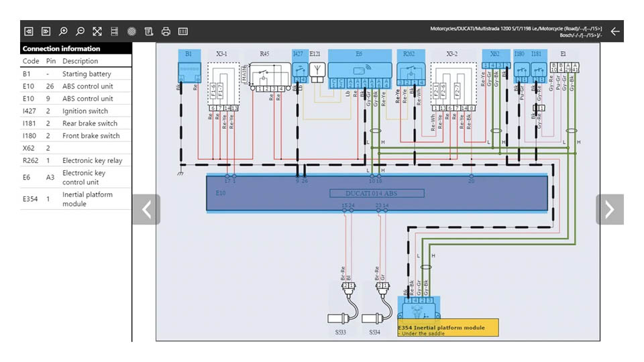Select the B1 Starting battery row
This screenshot has height=362, width=644.
pos(76,74)
